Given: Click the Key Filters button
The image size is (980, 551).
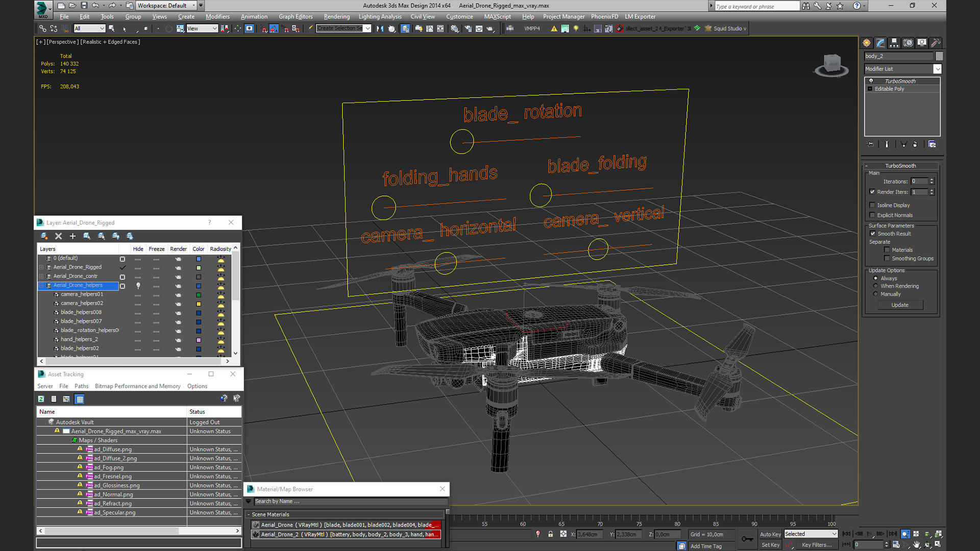Looking at the screenshot, I should [x=817, y=545].
